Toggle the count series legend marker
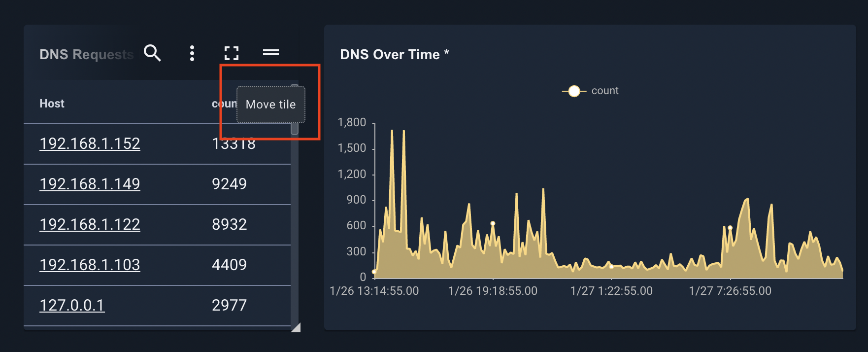 tap(574, 91)
